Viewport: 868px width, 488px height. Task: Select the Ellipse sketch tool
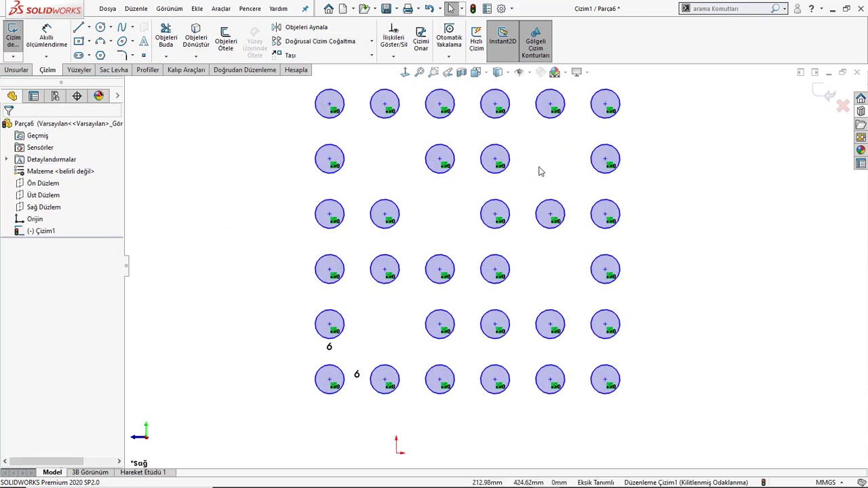click(122, 41)
